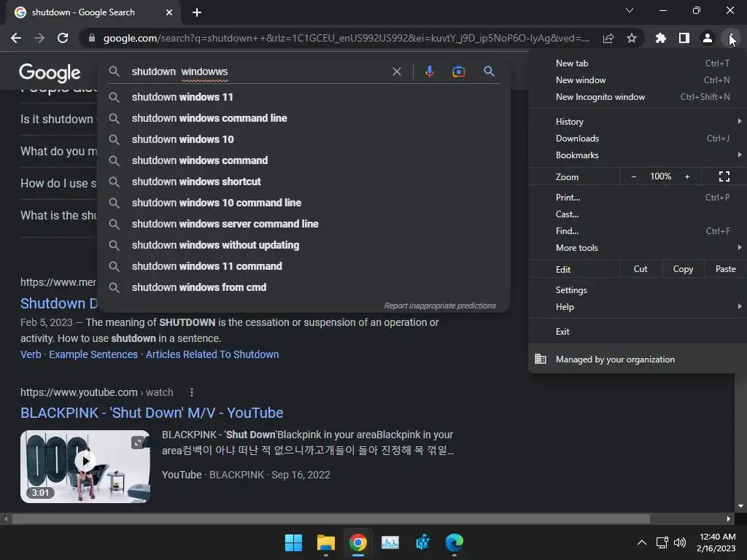747x560 pixels.
Task: Open Downloads from the menu
Action: pyautogui.click(x=638, y=139)
